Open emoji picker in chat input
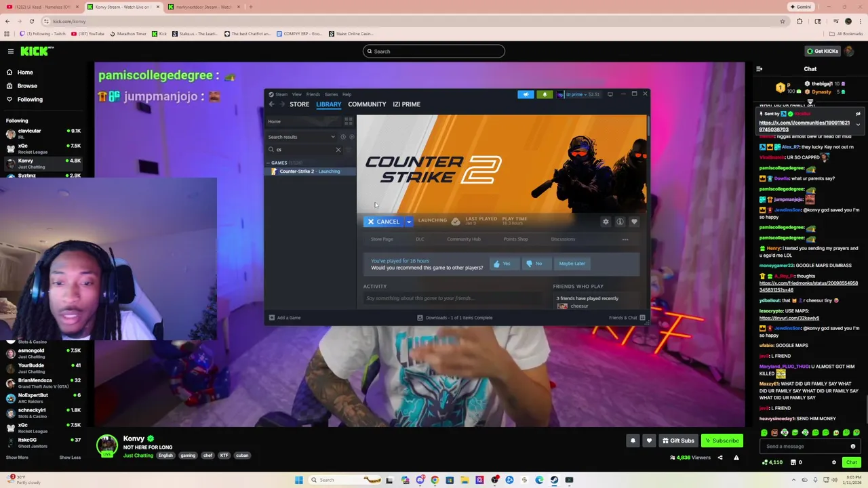868x488 pixels. coord(853,446)
